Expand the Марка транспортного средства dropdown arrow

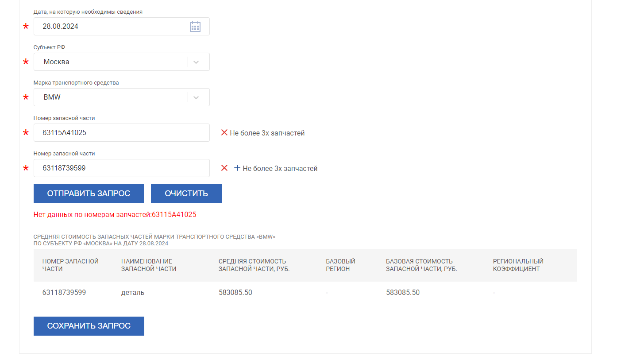[197, 97]
